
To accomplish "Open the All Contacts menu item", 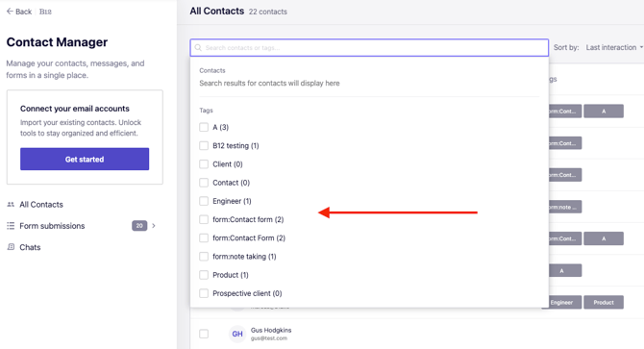I will pos(41,205).
